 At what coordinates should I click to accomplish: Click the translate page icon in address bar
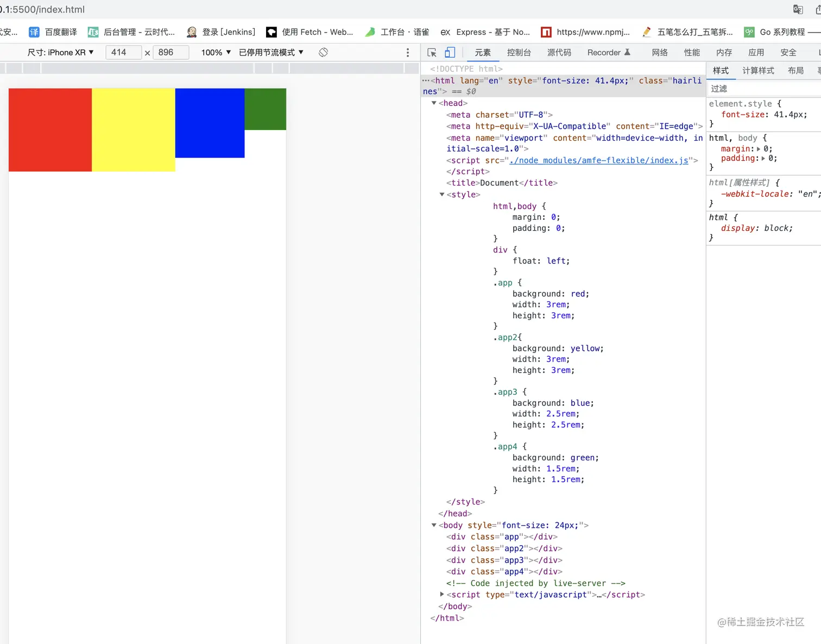pos(798,9)
